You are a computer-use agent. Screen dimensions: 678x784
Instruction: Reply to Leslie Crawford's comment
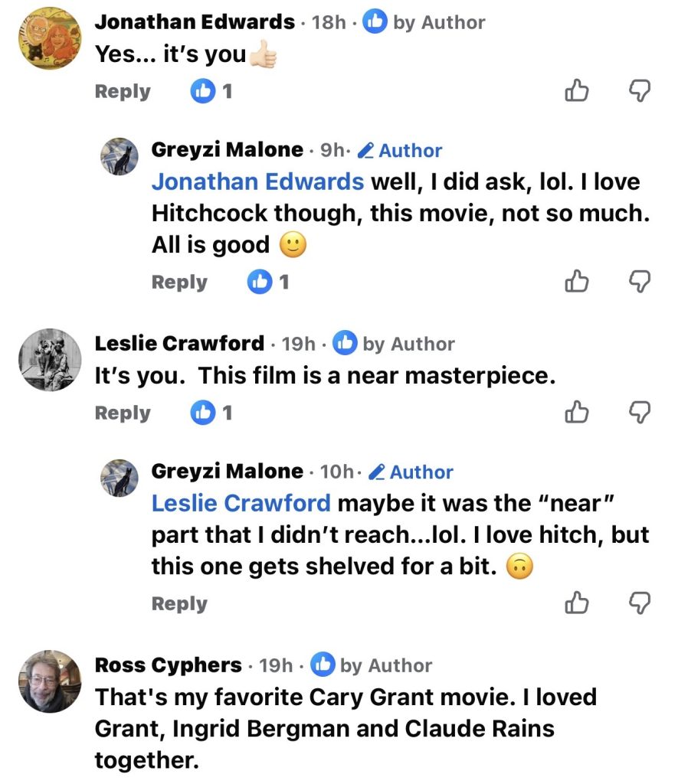click(x=123, y=413)
